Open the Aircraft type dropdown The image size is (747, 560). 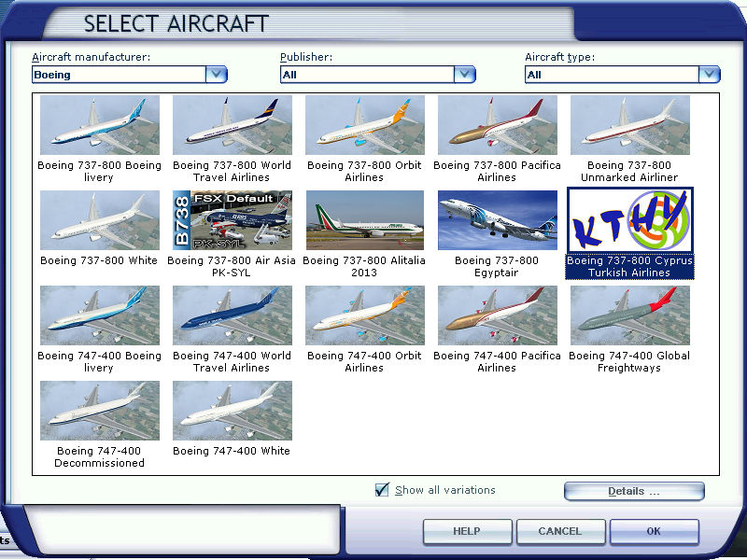(709, 75)
